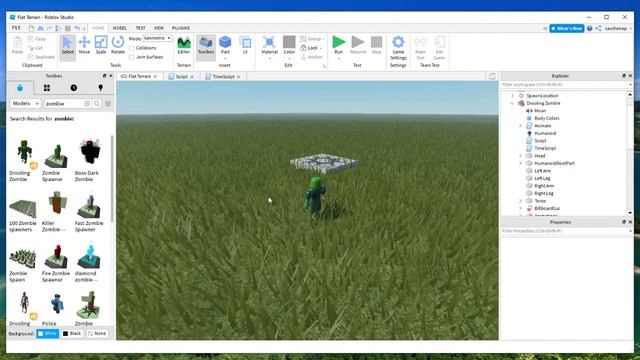640x360 pixels.
Task: Click the Run play button
Action: [x=338, y=45]
